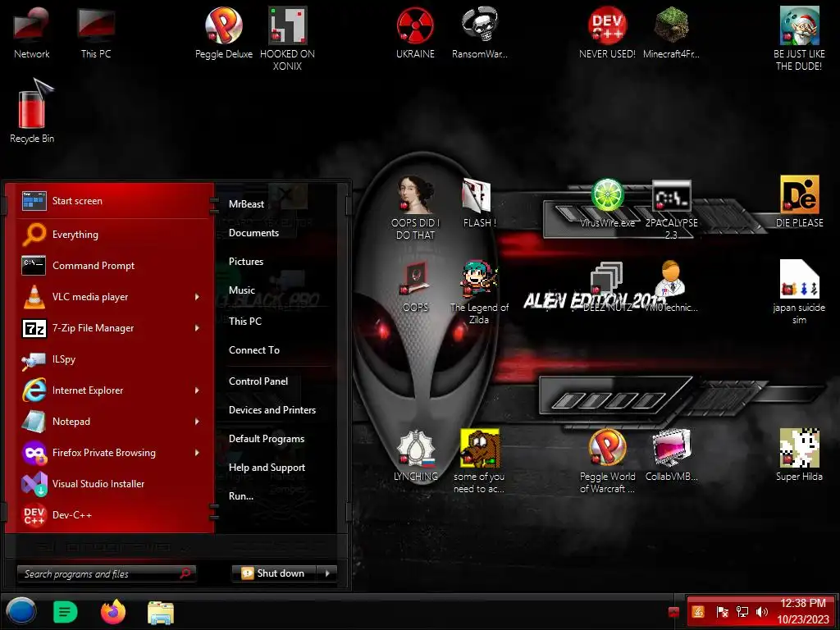Viewport: 840px width, 630px height.
Task: Select the UKRAINE radiation icon
Action: [x=415, y=33]
